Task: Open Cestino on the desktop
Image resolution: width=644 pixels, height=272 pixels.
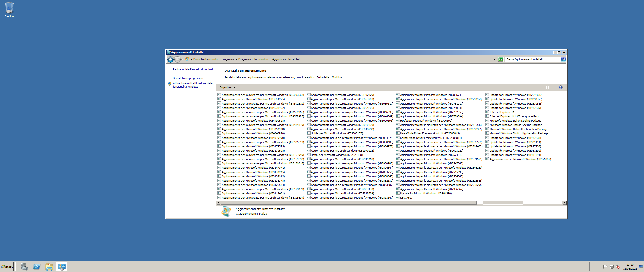Action: [x=9, y=10]
